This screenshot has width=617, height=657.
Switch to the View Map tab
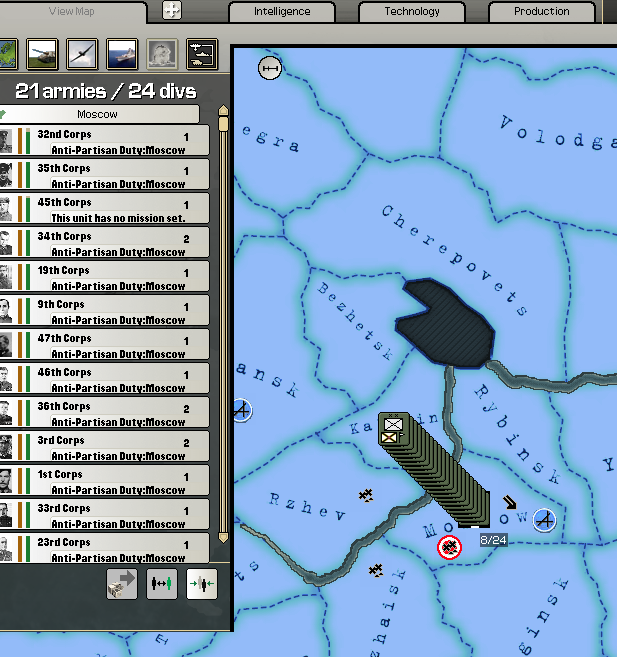click(x=72, y=11)
